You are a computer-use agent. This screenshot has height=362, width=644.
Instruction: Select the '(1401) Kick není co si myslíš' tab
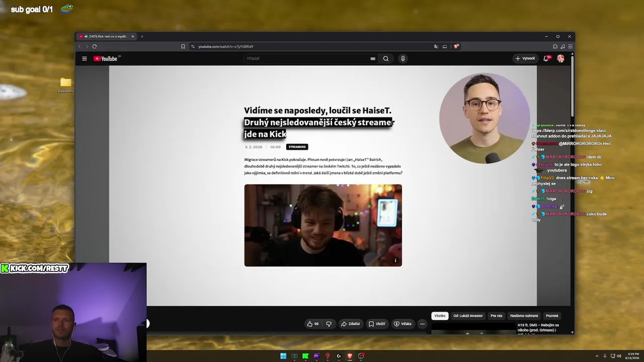pos(107,36)
